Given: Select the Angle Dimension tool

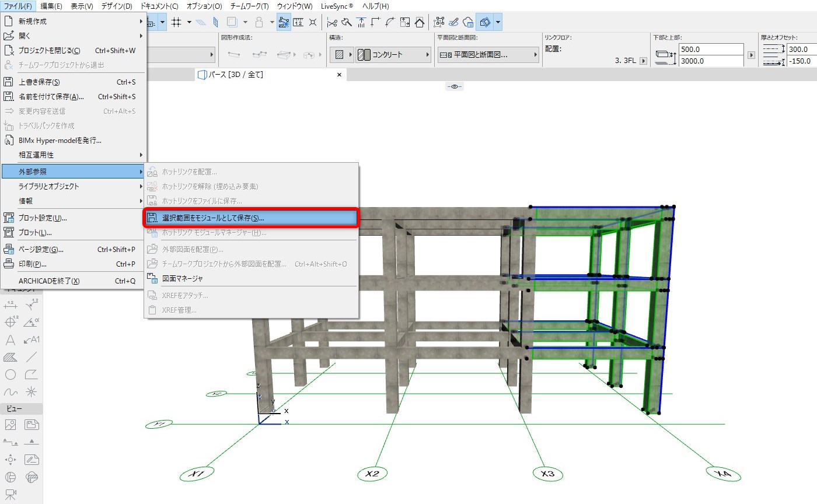Looking at the screenshot, I should 32,322.
